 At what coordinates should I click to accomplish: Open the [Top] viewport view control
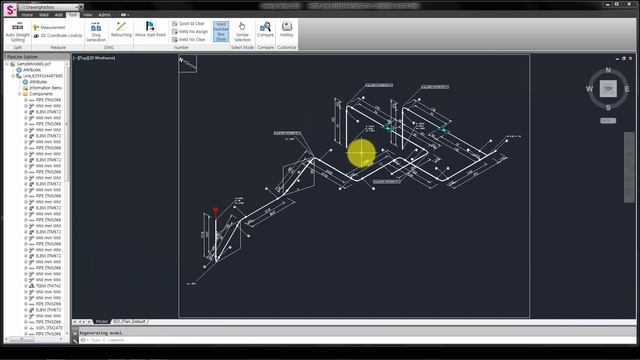[x=82, y=58]
